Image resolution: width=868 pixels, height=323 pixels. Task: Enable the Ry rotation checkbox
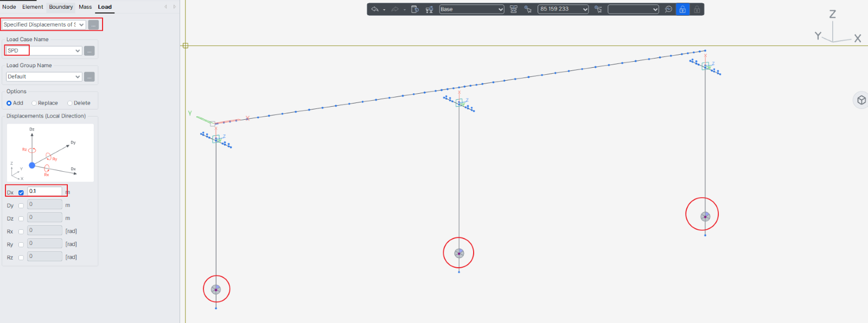coord(21,244)
